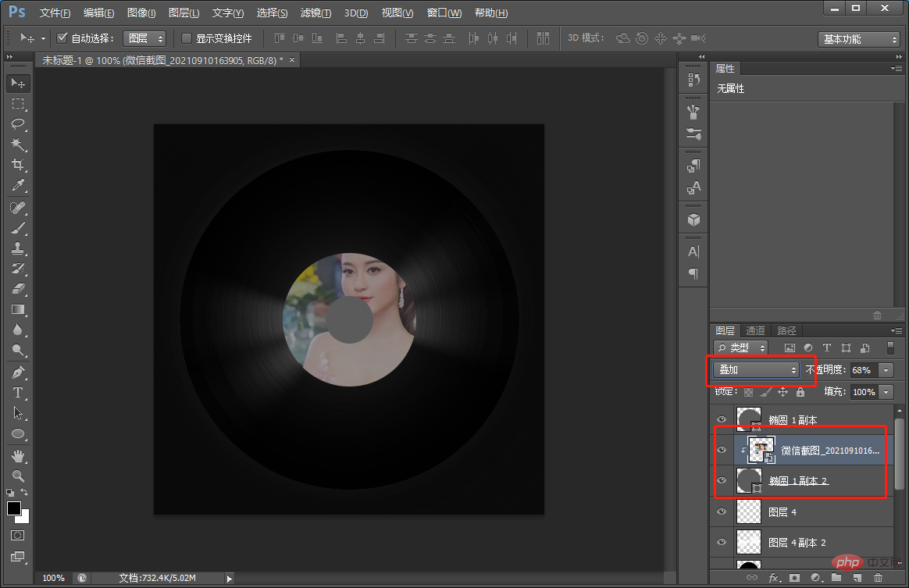
Task: Hide the 图层 4 副本 2 layer
Action: click(x=722, y=542)
